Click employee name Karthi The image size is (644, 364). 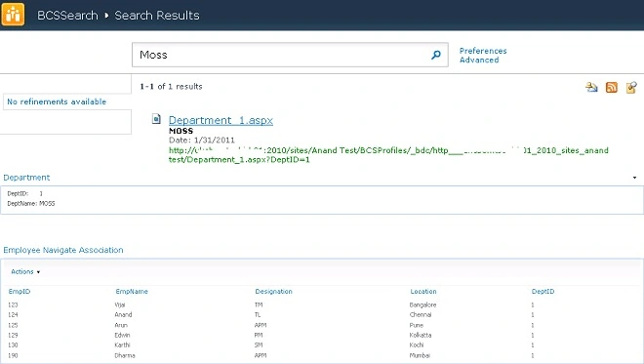(x=122, y=345)
